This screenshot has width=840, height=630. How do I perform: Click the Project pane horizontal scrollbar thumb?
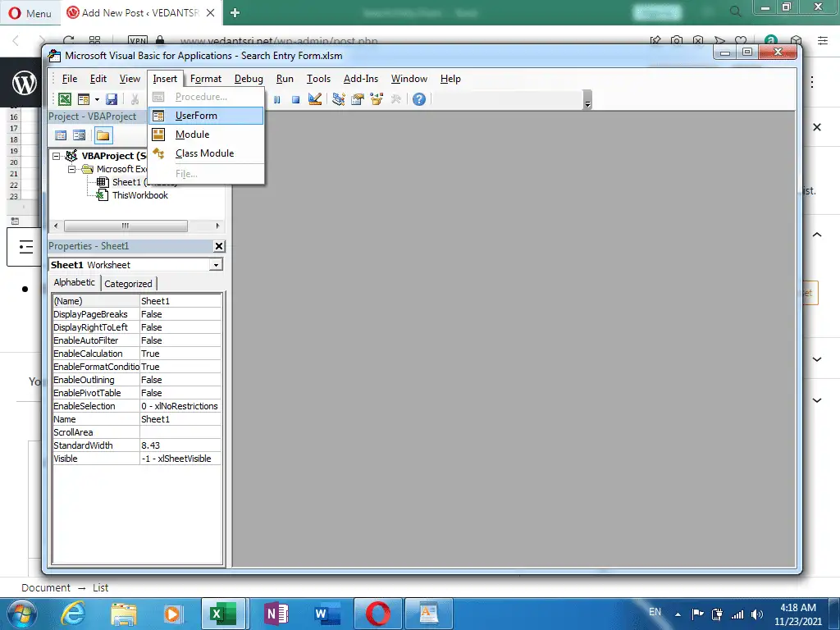pyautogui.click(x=126, y=226)
